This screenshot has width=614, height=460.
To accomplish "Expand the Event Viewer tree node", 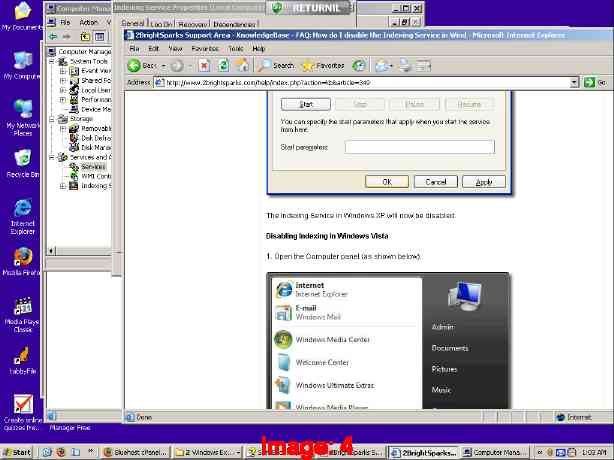I will point(63,71).
